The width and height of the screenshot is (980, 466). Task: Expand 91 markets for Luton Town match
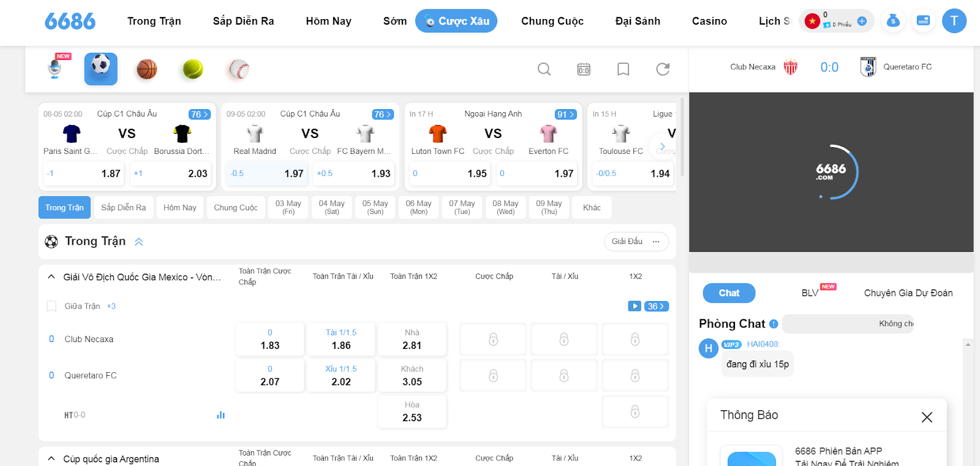click(x=566, y=114)
